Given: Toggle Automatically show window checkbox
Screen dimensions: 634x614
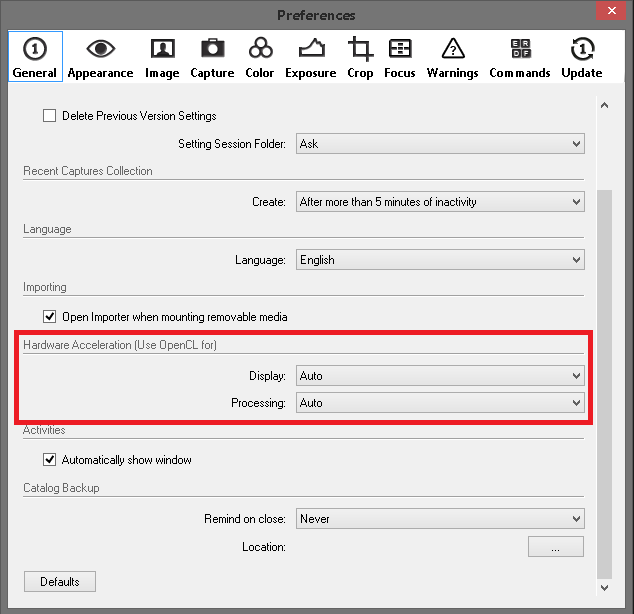Looking at the screenshot, I should (49, 460).
